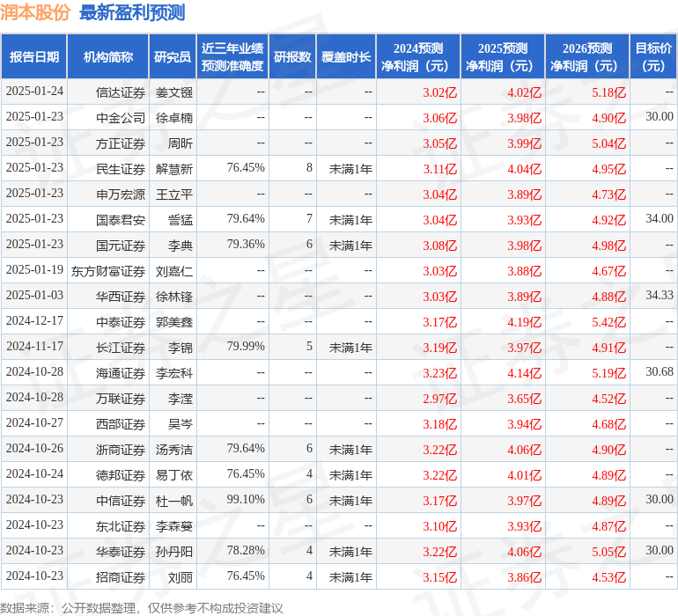Click the 34.00 target price
678x616 pixels.
pos(660,219)
